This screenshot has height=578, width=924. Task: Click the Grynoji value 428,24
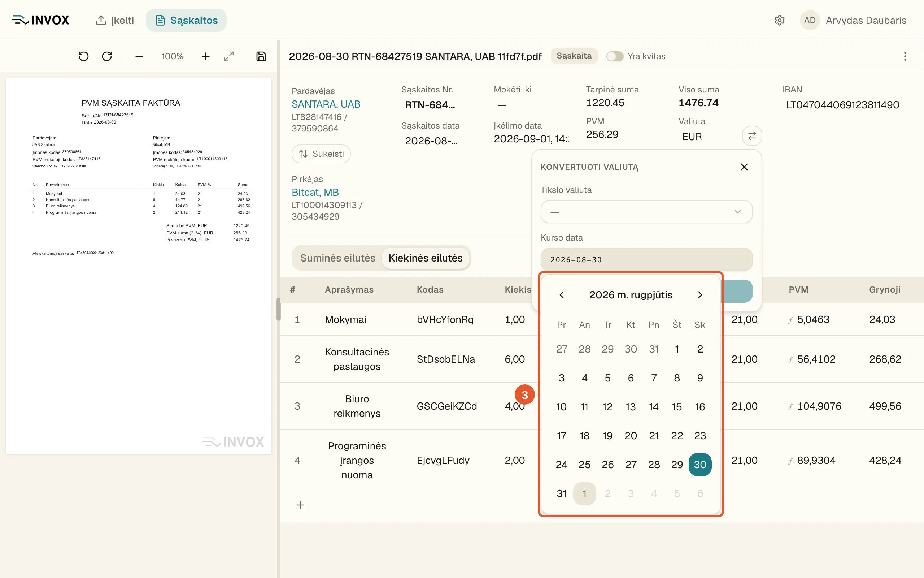(x=885, y=460)
